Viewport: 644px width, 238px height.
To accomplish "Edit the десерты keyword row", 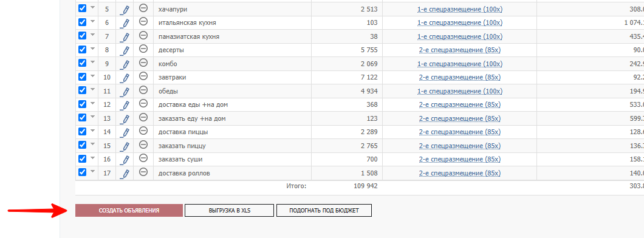I will pos(125,51).
